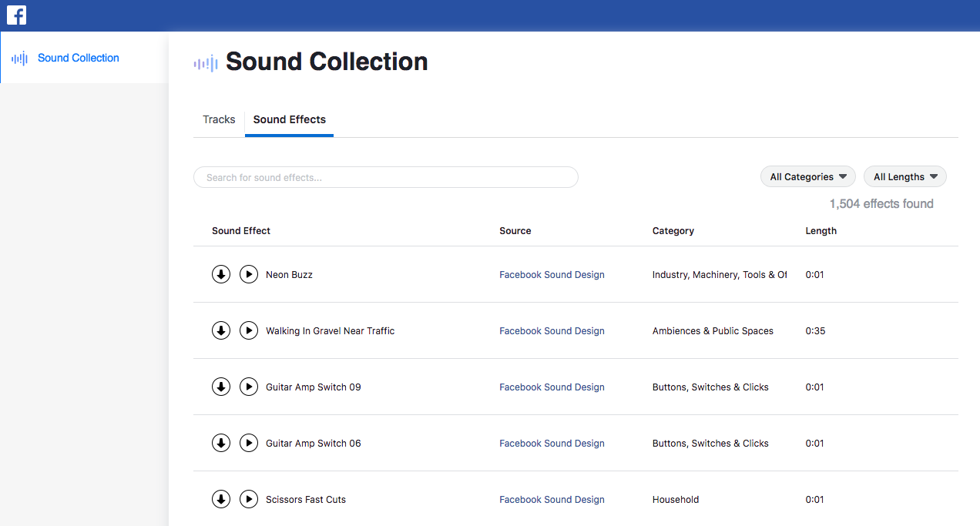Click the Sound Collection page heading
Screen dimensions: 980x526
tap(327, 62)
